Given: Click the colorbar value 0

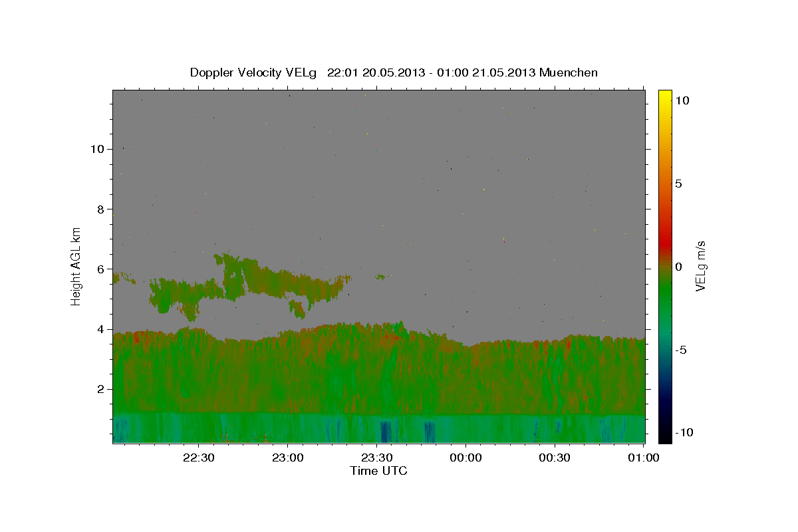Looking at the screenshot, I should [x=679, y=267].
